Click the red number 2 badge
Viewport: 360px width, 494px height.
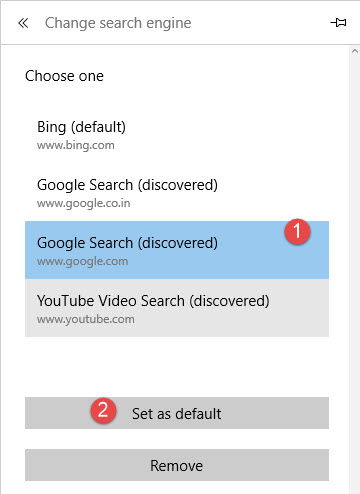point(103,410)
